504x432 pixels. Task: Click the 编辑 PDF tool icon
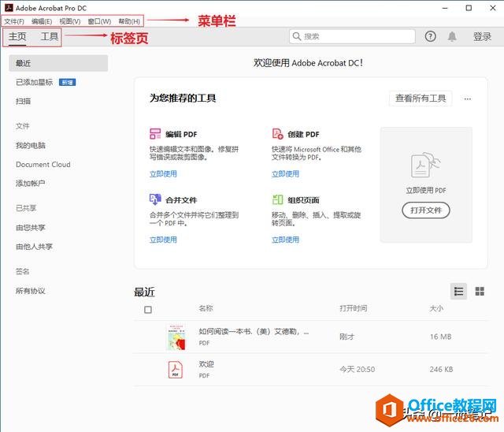click(155, 134)
